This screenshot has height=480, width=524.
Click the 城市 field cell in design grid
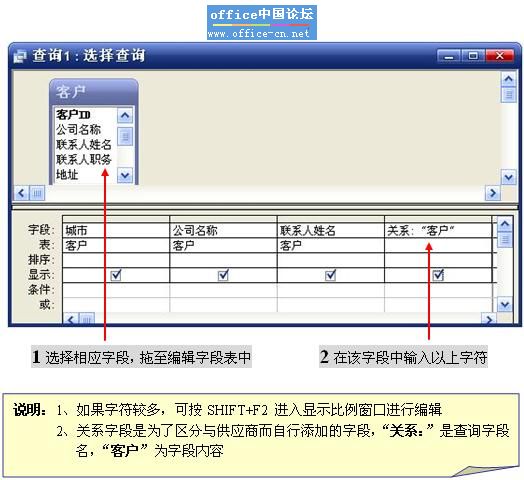(x=116, y=231)
